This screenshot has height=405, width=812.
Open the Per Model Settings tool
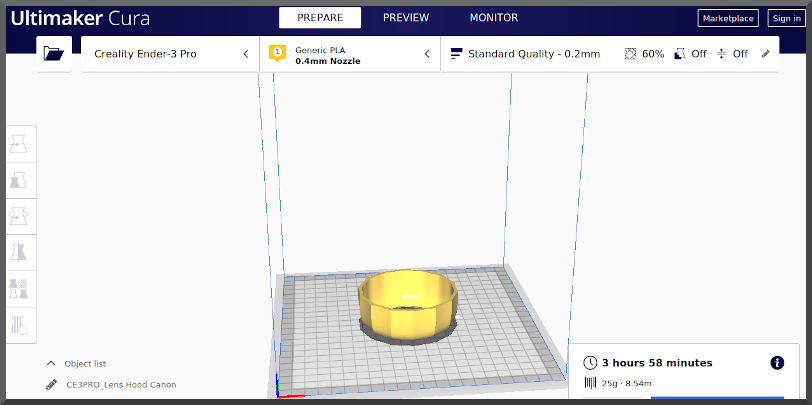coord(19,288)
